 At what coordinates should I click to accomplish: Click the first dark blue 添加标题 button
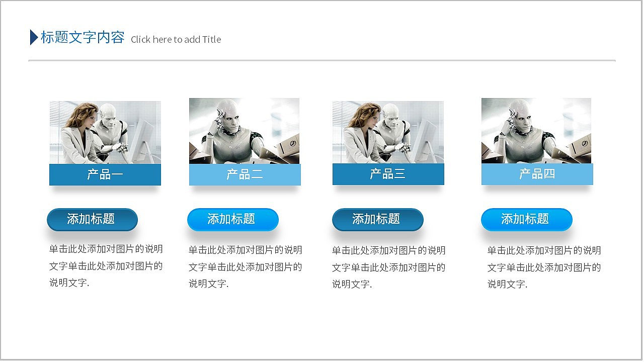point(92,220)
